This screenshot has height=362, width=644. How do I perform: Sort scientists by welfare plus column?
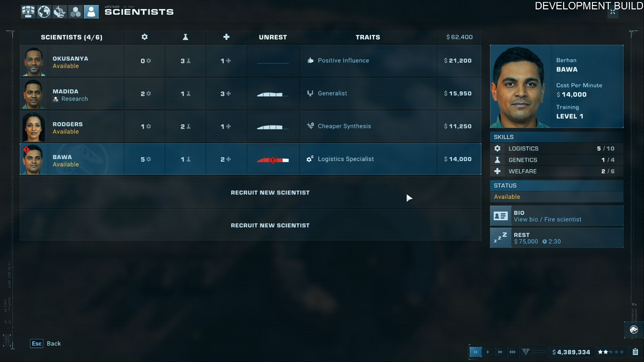pos(226,37)
